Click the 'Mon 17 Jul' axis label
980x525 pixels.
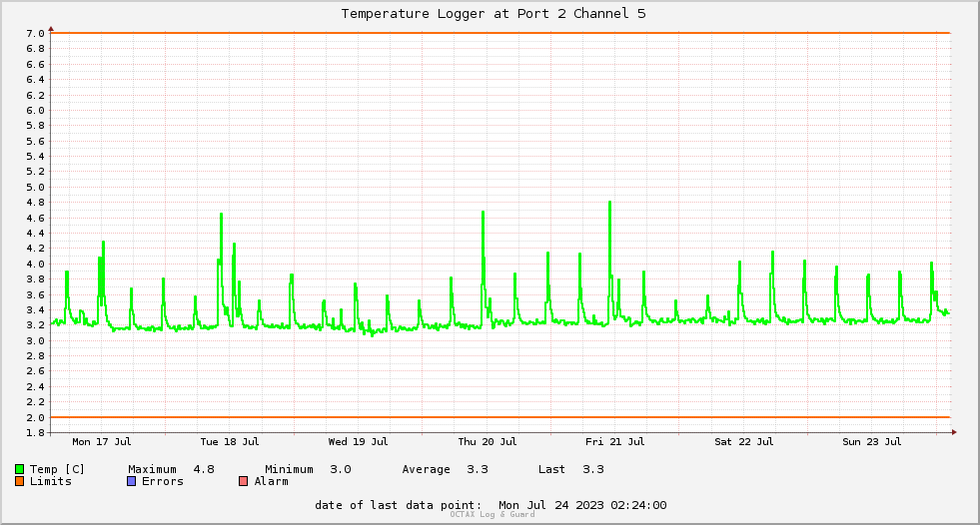[102, 442]
